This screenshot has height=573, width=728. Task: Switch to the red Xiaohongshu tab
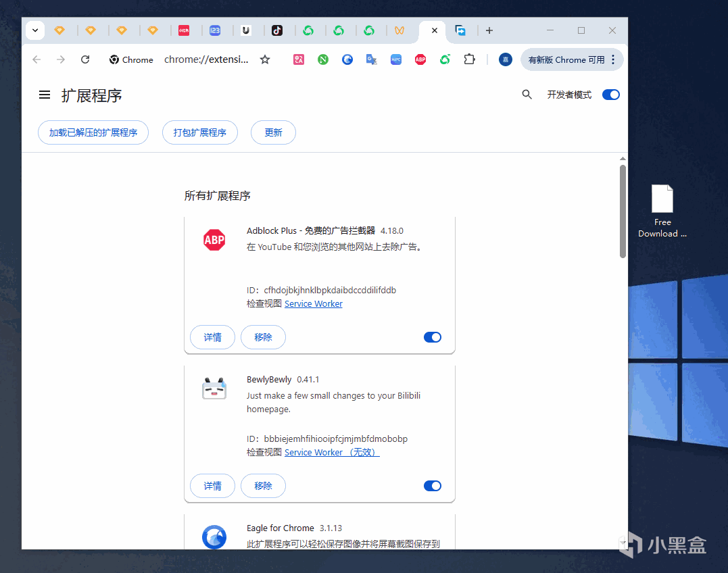(184, 30)
